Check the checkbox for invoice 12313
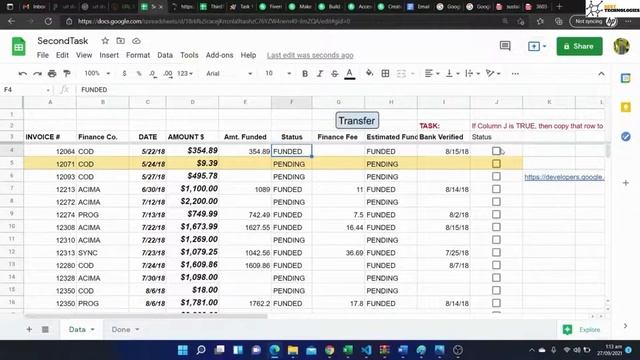 (496, 252)
